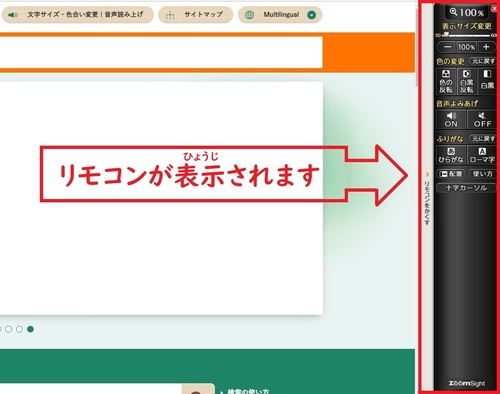Click the speaker icon beside 文字サイズ

pos(13,15)
